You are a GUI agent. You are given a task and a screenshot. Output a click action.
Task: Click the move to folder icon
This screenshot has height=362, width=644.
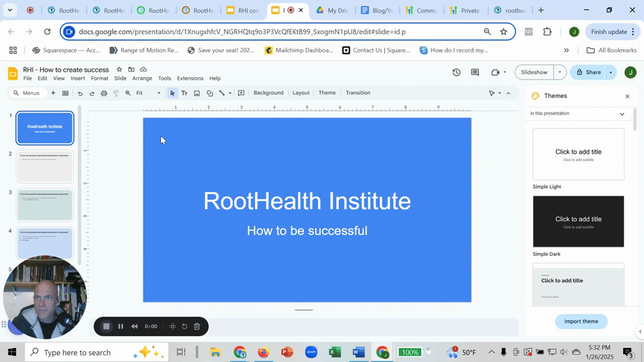pyautogui.click(x=131, y=69)
